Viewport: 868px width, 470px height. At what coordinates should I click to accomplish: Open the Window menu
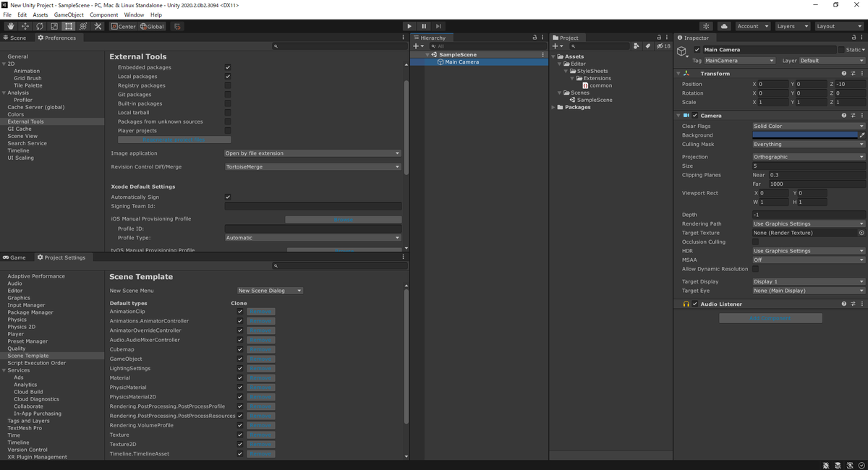coord(134,14)
